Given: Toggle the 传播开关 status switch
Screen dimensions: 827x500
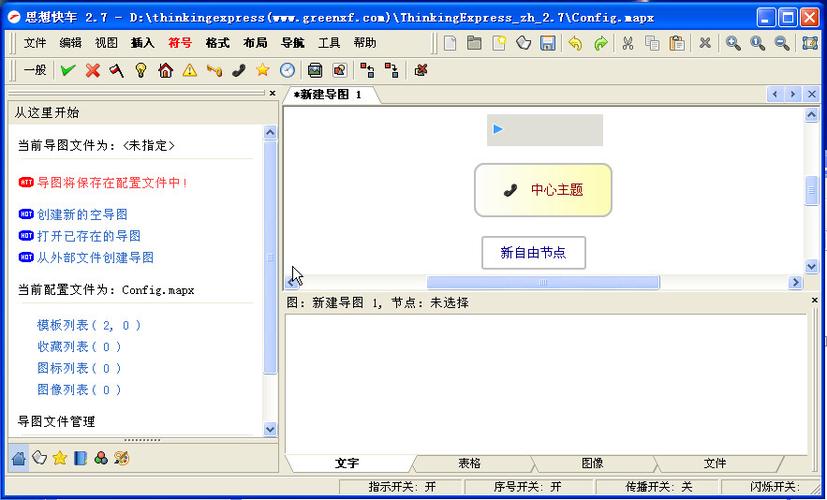Looking at the screenshot, I should (659, 487).
